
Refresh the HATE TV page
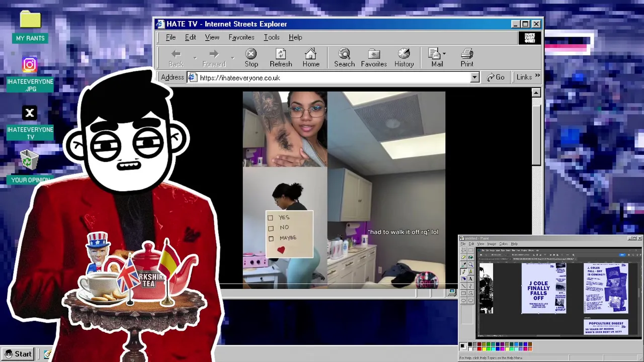click(x=281, y=58)
